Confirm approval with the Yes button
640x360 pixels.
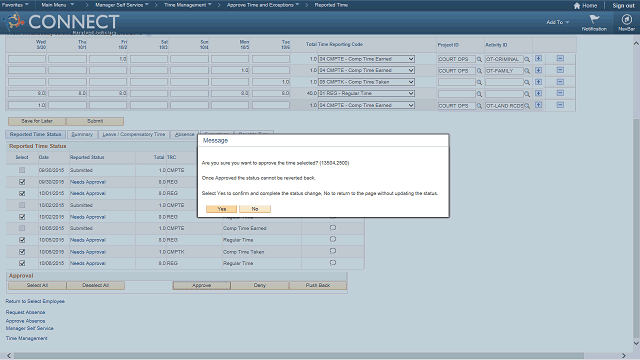coord(221,209)
